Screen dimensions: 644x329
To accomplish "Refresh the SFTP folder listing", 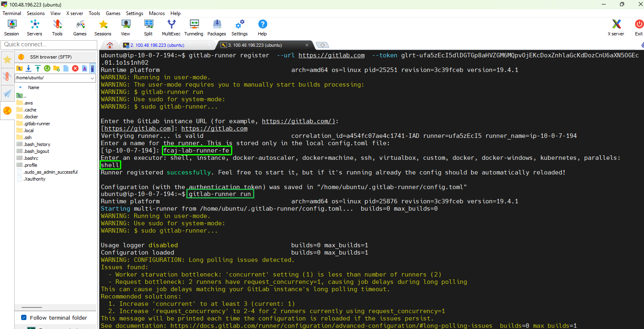I will click(x=47, y=68).
